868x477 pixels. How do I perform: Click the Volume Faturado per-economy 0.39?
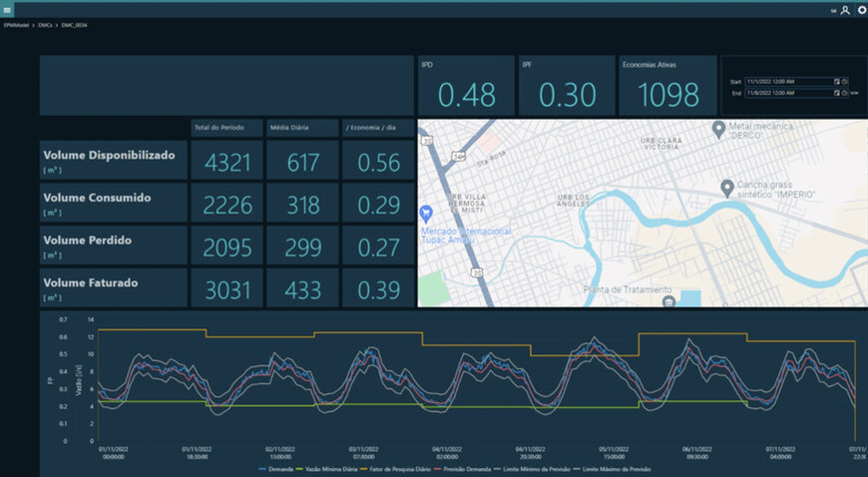point(379,290)
